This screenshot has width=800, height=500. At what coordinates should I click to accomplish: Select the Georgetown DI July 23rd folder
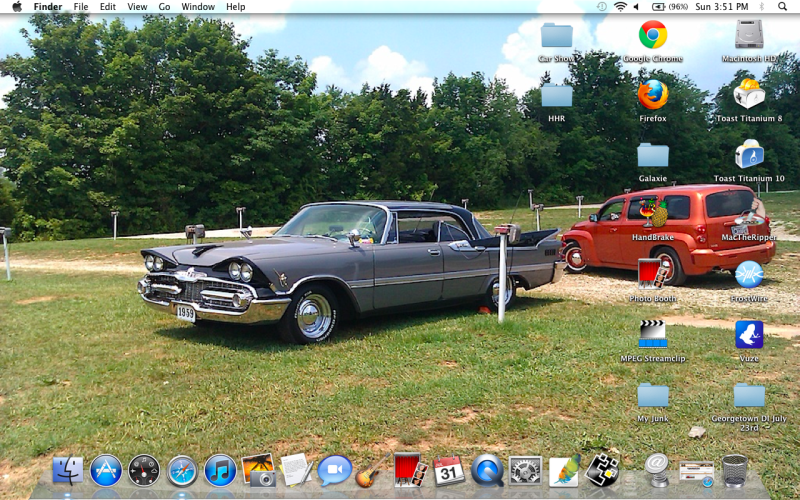click(x=749, y=395)
